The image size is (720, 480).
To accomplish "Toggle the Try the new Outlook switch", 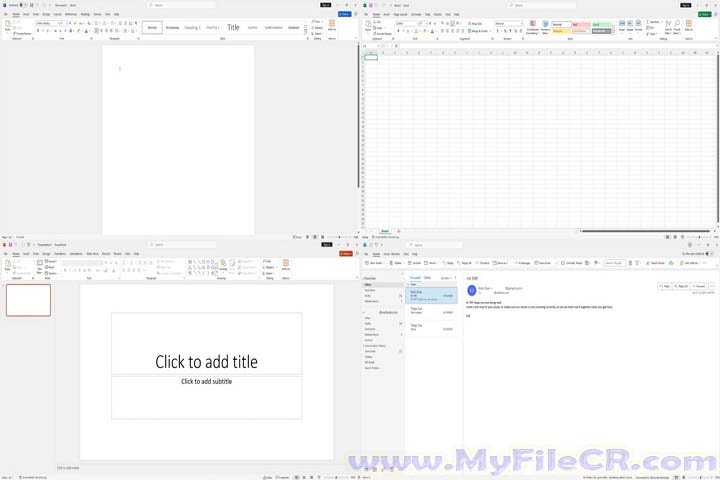I will coord(709,254).
